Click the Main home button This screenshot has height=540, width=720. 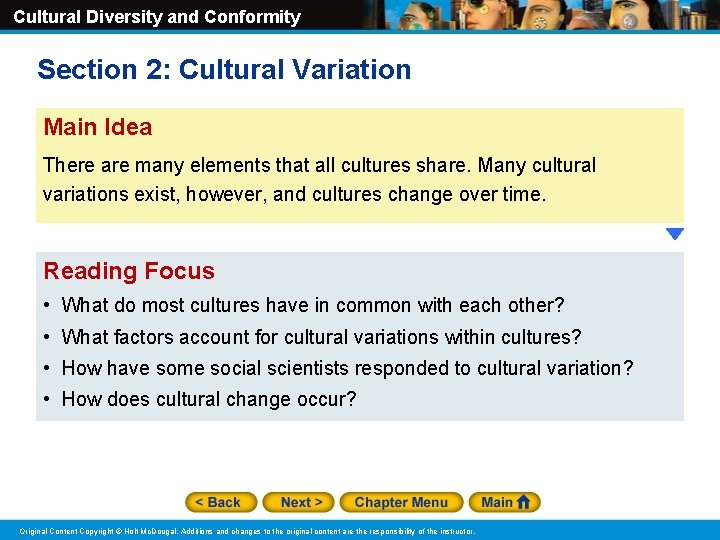[505, 502]
